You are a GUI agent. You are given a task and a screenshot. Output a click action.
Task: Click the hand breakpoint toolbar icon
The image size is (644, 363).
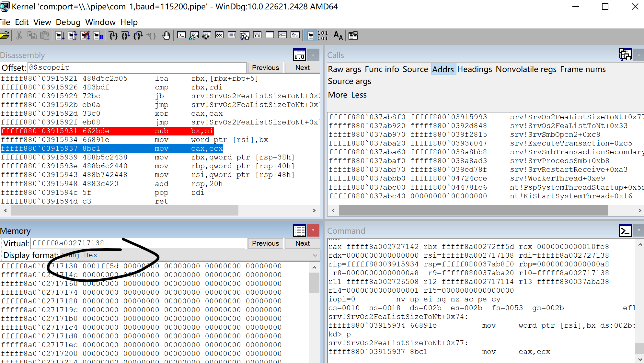tap(166, 36)
